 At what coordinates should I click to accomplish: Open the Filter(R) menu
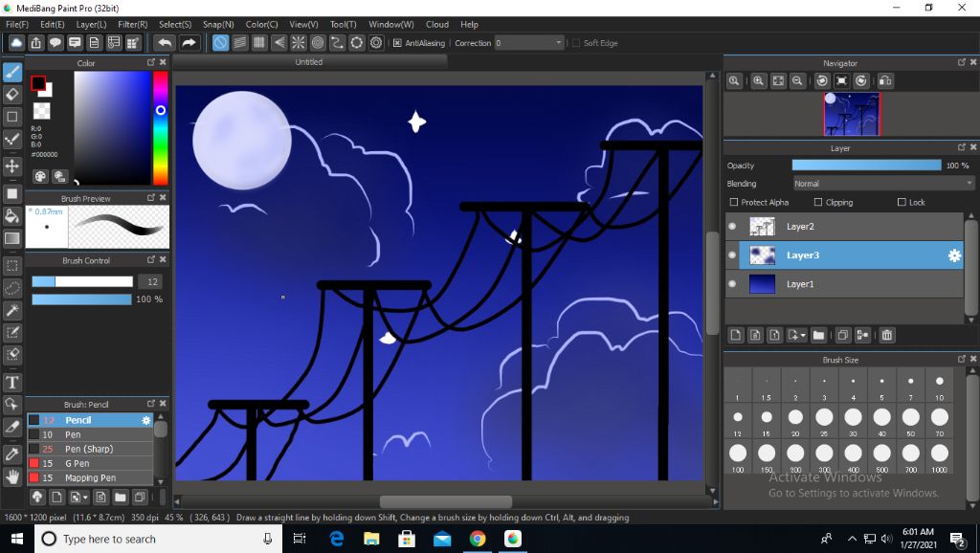pos(132,24)
